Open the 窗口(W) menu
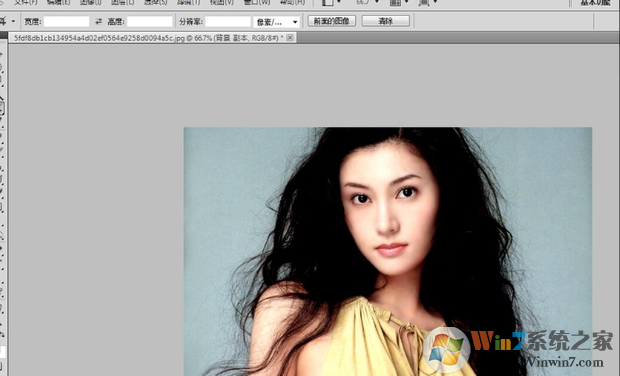 (257, 2)
